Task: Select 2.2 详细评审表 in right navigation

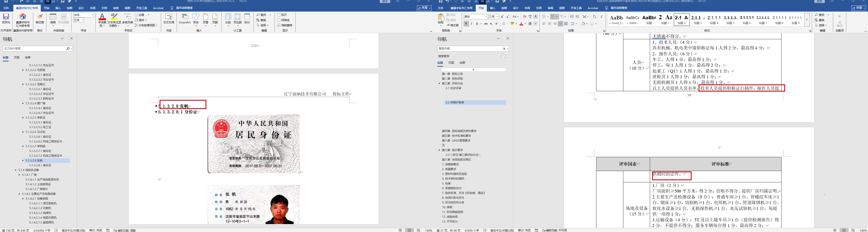Action: [x=475, y=102]
